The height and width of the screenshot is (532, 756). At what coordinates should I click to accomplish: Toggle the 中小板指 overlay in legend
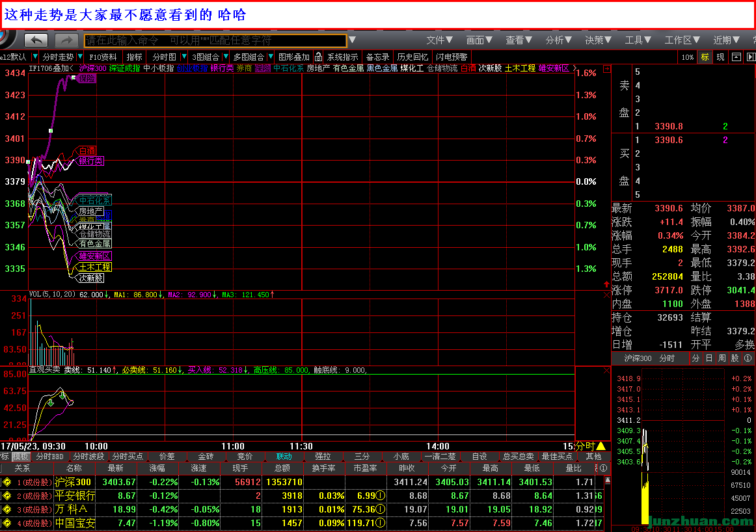(159, 68)
